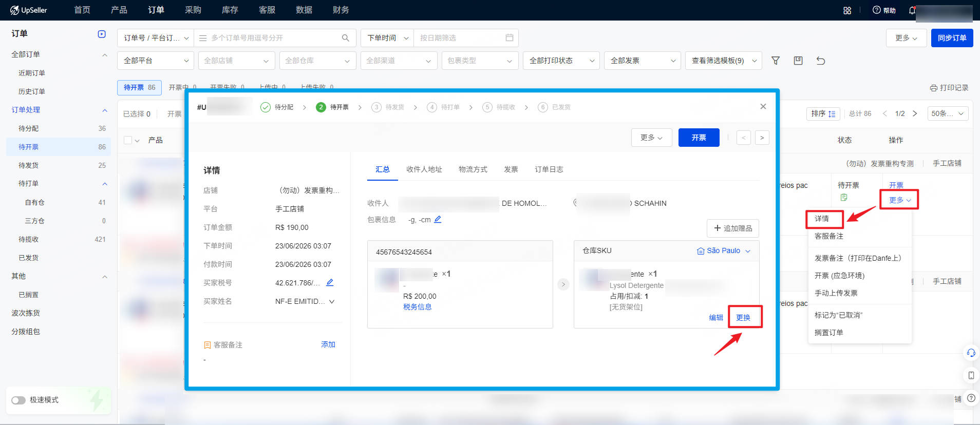Close the order detail dialog
Screen dimensions: 980x425
click(x=763, y=106)
